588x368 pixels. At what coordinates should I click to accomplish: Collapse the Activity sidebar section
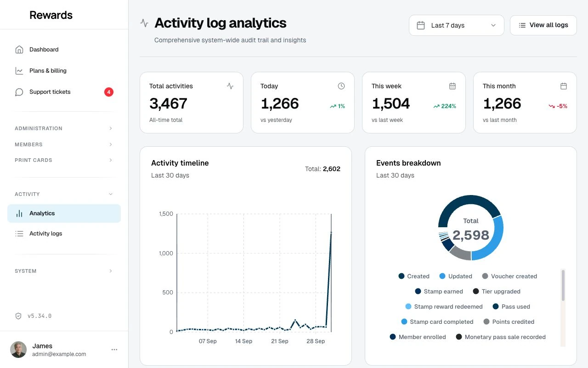[64, 194]
